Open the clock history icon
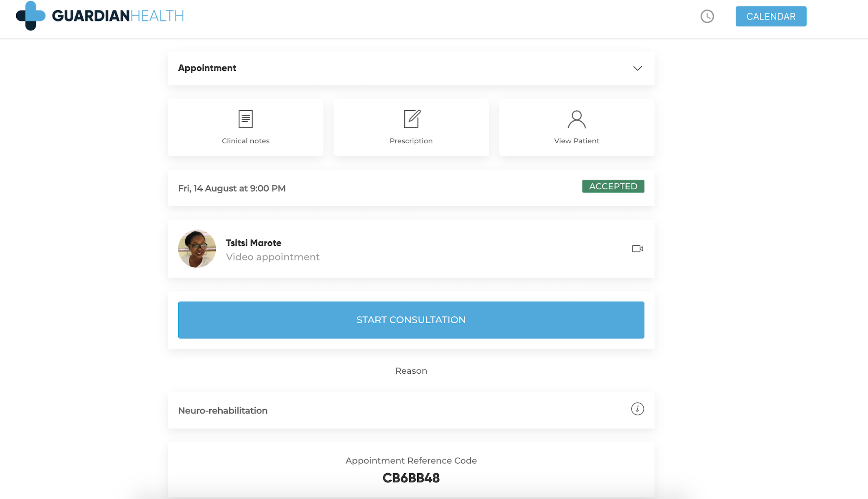The image size is (868, 499). point(707,16)
